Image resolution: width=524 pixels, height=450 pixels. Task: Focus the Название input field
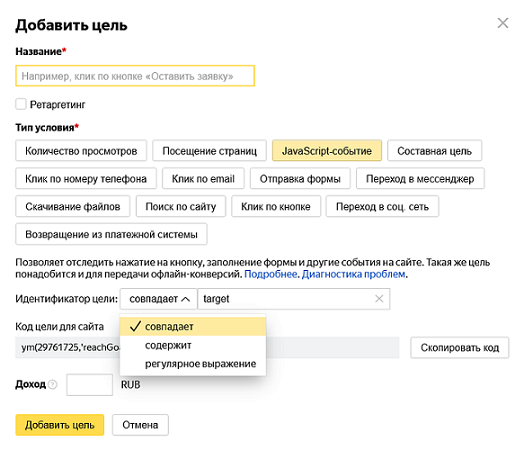click(x=135, y=76)
